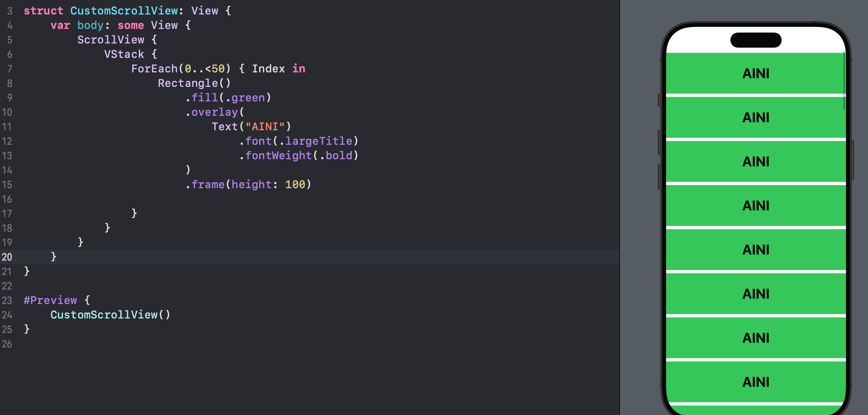The image size is (868, 415).
Task: Click the "View" return type on line 4
Action: pyautogui.click(x=164, y=25)
